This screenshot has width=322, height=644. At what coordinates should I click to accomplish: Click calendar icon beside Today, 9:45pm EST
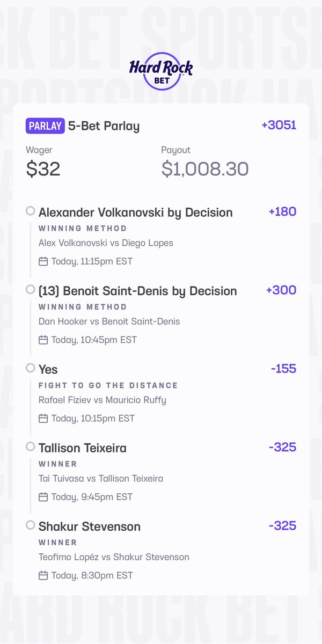tap(43, 496)
